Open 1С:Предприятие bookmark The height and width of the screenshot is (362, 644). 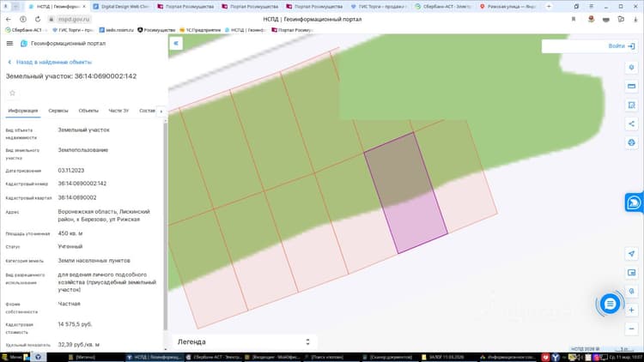(x=200, y=30)
